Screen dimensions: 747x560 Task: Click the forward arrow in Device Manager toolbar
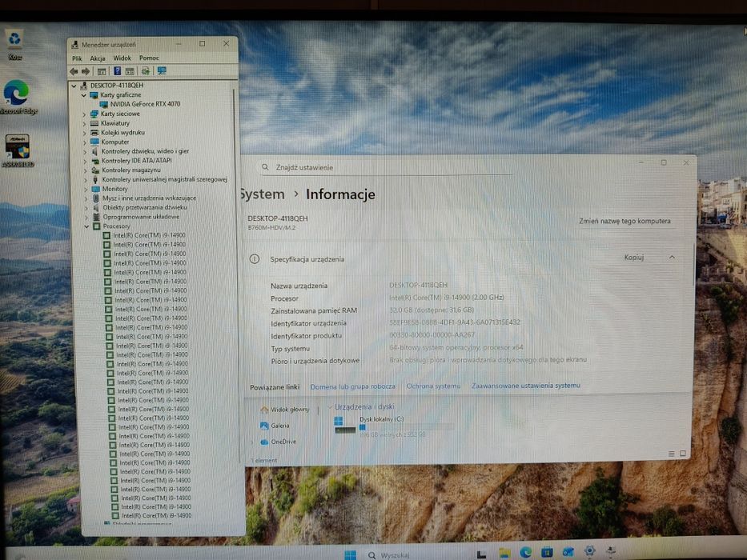[86, 71]
